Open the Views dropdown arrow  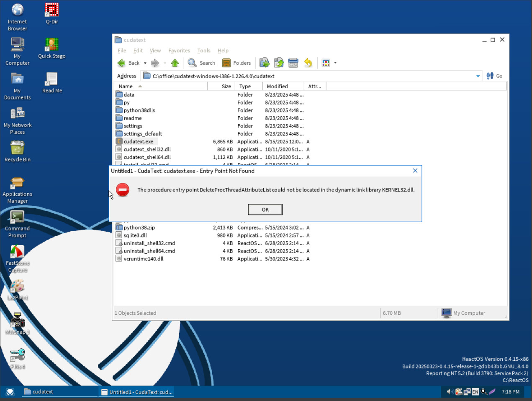tap(335, 63)
